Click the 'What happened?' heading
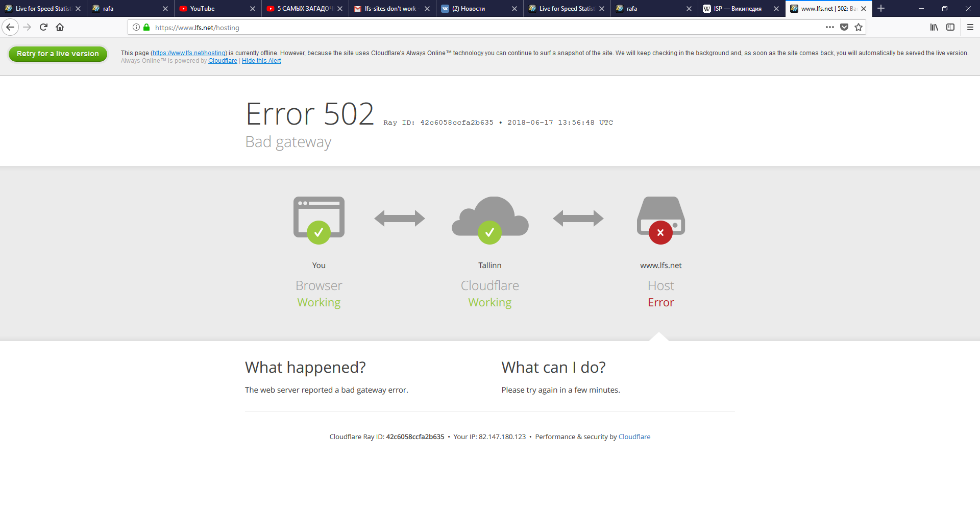980x531 pixels. pos(305,368)
